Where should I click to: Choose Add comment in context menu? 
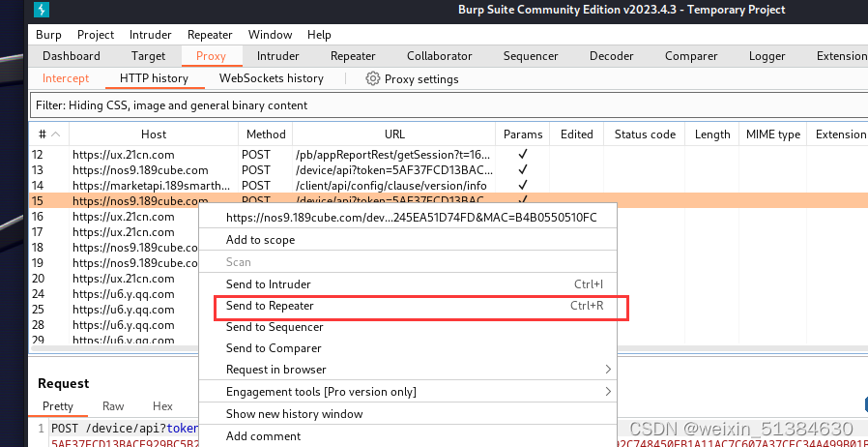point(408,436)
